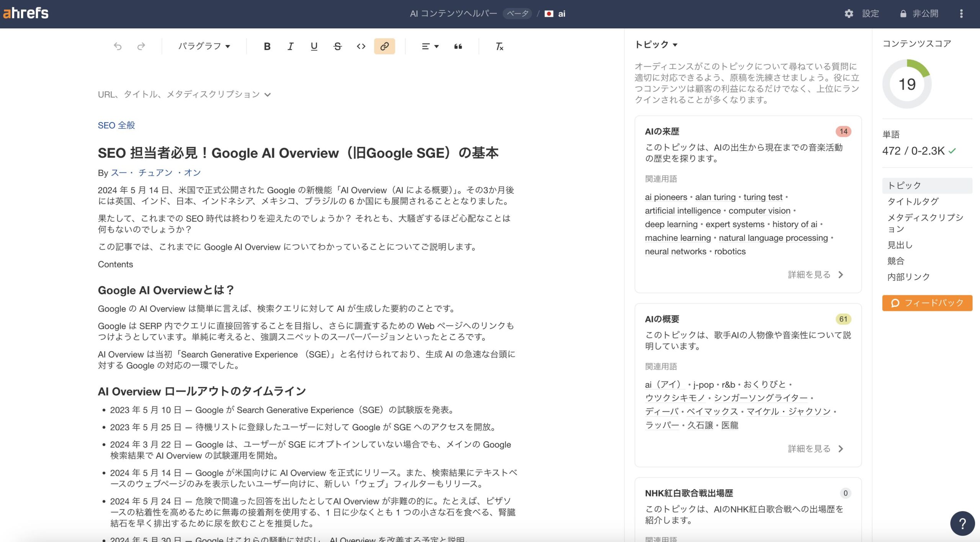The image size is (980, 542).
Task: Click the orange フィードバック button
Action: point(927,303)
